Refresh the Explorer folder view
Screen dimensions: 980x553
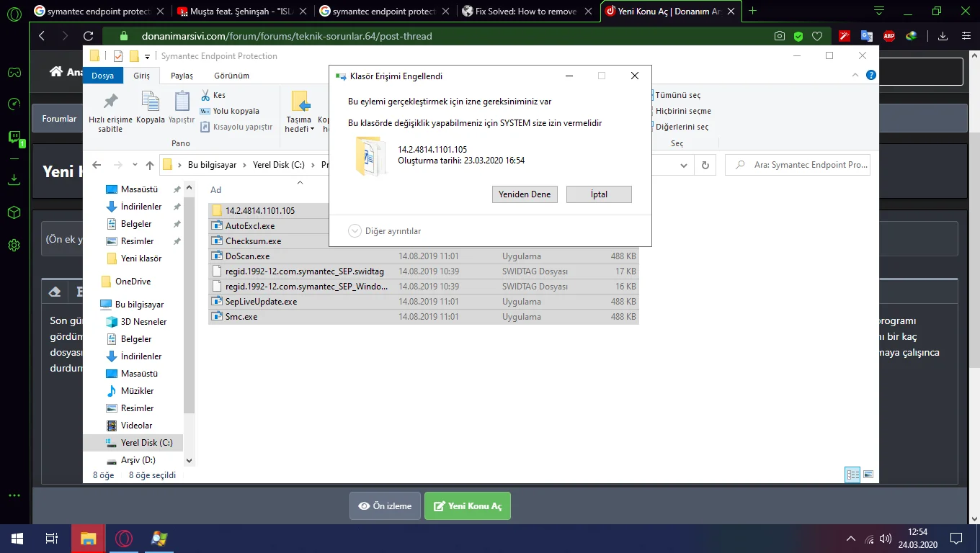(x=706, y=165)
